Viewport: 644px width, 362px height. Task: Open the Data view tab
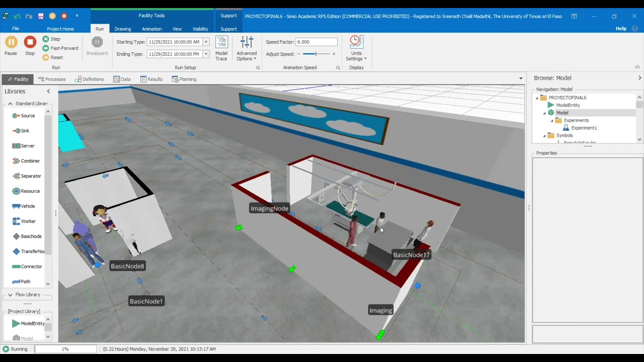tap(122, 79)
